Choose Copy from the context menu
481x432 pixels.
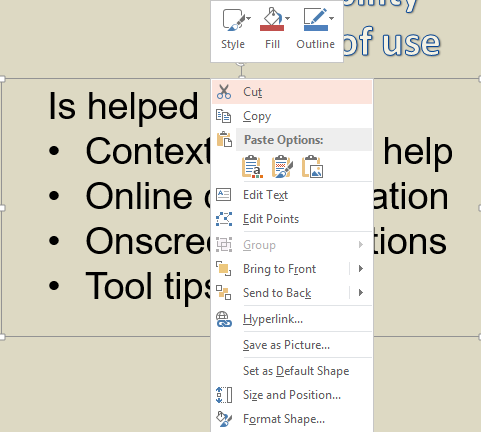tap(292, 116)
